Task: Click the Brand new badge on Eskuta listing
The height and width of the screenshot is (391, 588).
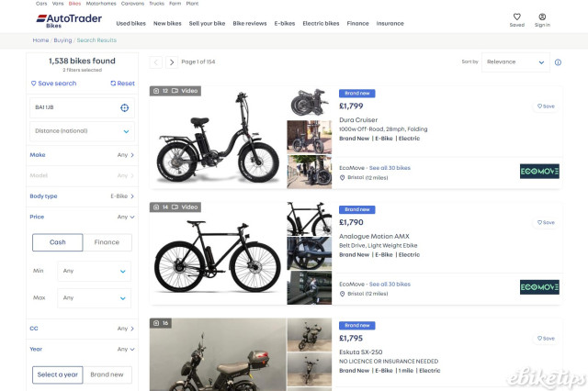Action: pos(357,326)
